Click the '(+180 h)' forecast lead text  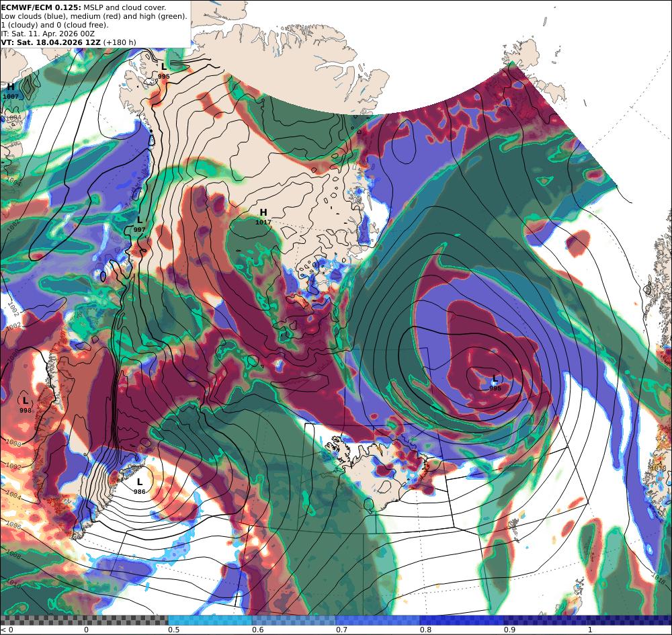(120, 42)
